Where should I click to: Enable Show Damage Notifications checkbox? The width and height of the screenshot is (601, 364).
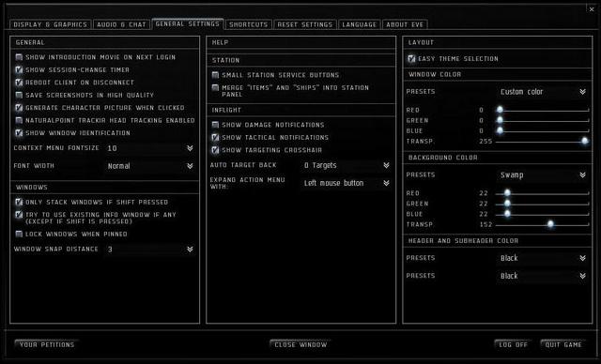[x=215, y=125]
